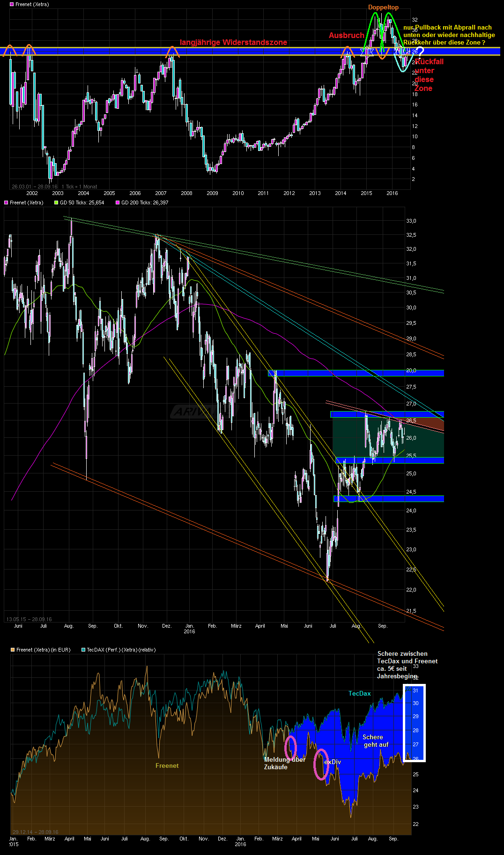Viewport: 504px width, 855px height.
Task: Click the 21,5 price label on daily chart
Action: coord(411,611)
